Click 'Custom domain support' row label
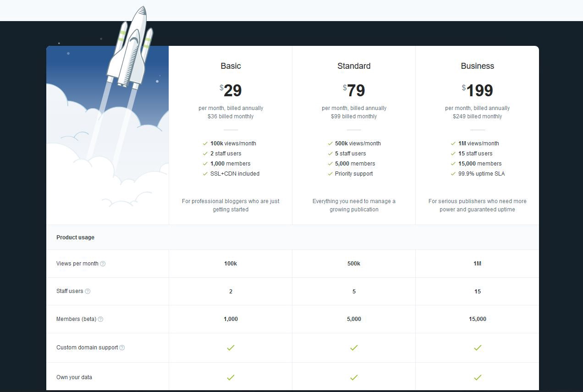 [x=87, y=348]
